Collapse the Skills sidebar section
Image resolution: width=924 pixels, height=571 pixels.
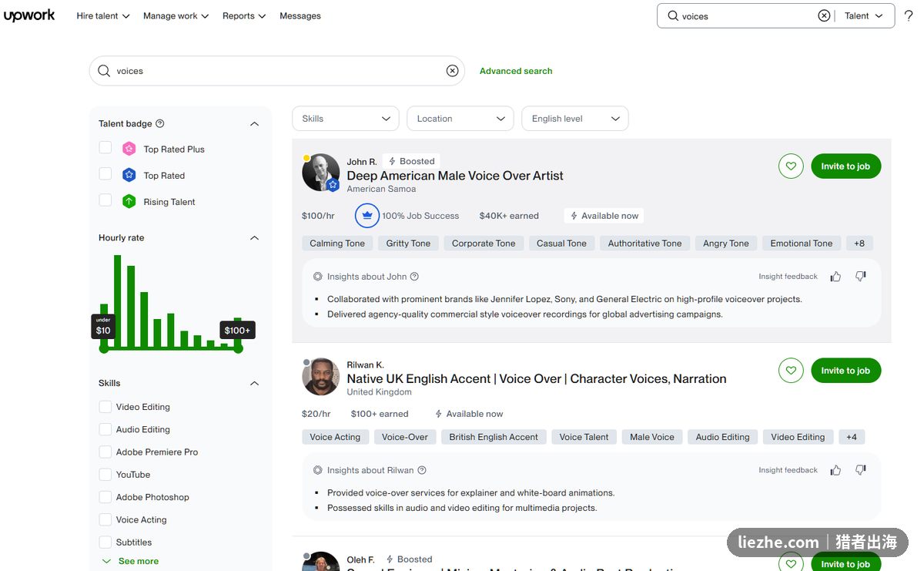pyautogui.click(x=255, y=384)
